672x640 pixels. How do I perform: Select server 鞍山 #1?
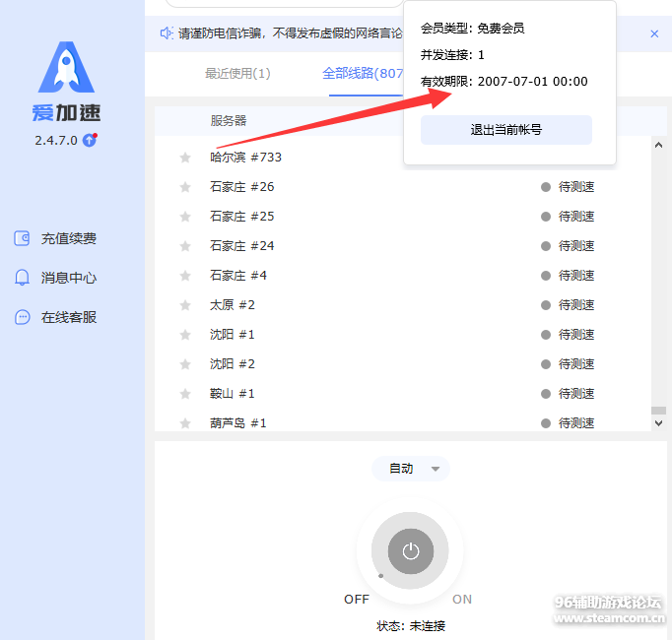[x=232, y=393]
